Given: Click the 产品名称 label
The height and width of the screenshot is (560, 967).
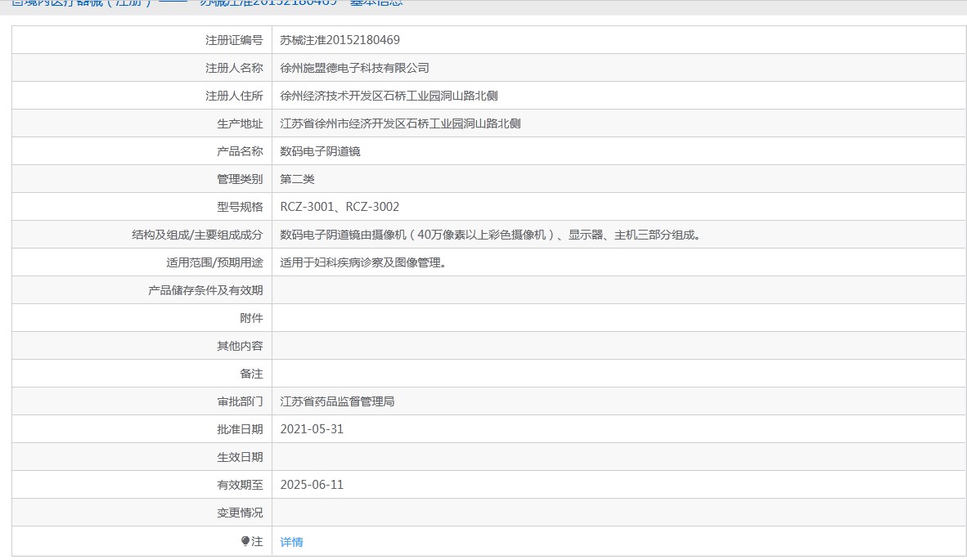Looking at the screenshot, I should 240,151.
